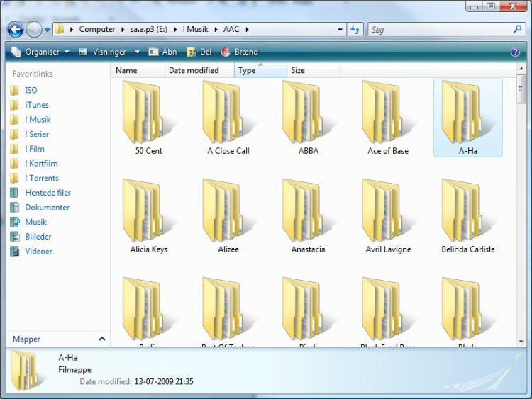The width and height of the screenshot is (532, 399).
Task: Open Visninger dropdown arrow
Action: point(137,52)
